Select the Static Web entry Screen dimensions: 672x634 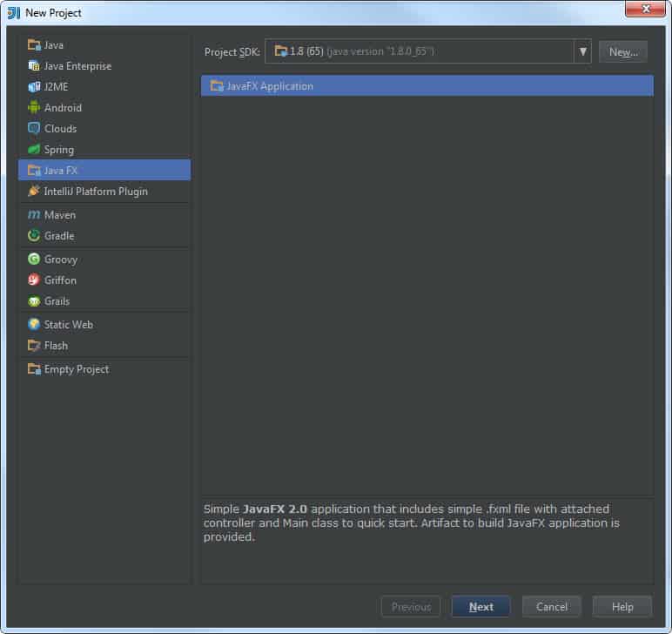104,325
